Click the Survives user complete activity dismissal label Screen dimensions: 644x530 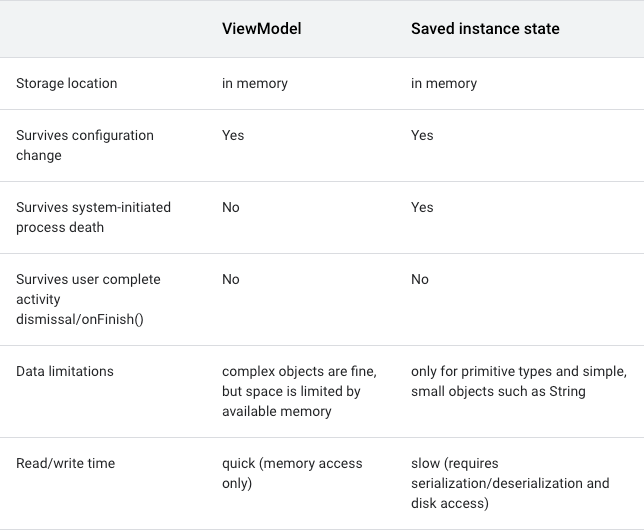88,299
